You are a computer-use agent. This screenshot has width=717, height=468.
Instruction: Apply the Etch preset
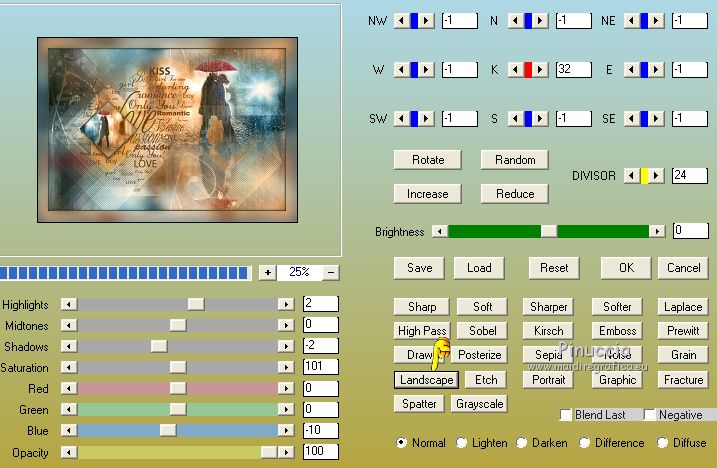[486, 380]
